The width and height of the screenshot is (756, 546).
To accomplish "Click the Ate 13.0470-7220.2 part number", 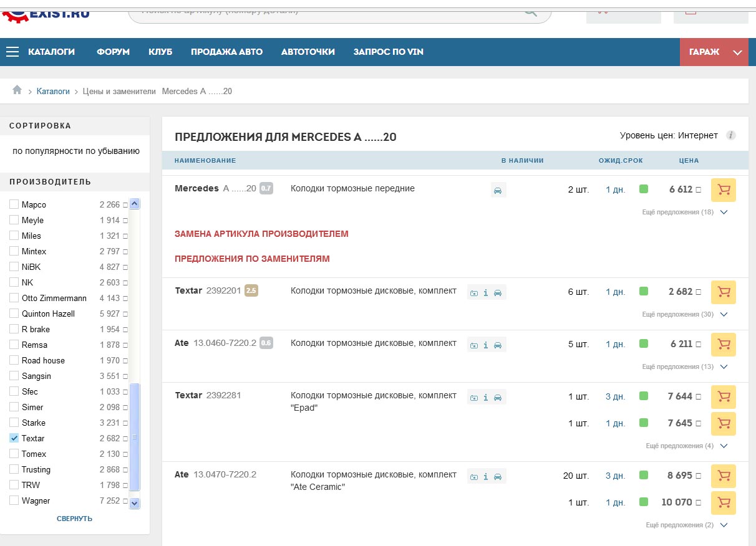I will 225,475.
